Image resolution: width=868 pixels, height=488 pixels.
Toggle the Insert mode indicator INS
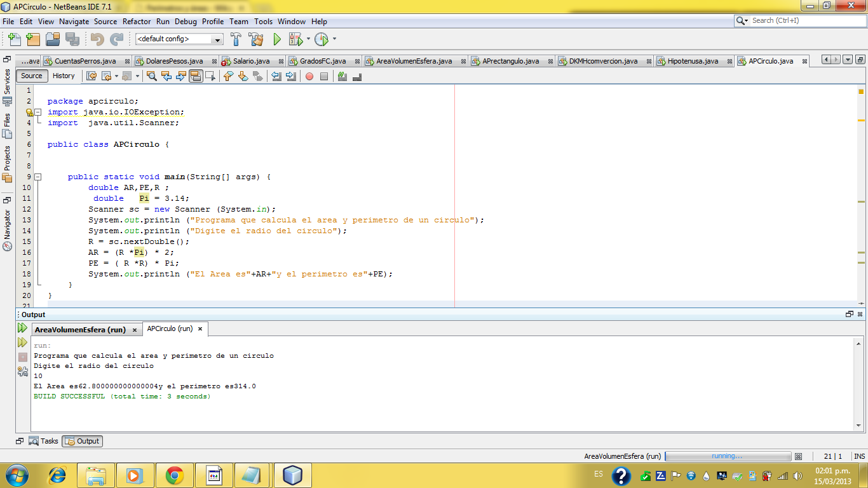859,456
